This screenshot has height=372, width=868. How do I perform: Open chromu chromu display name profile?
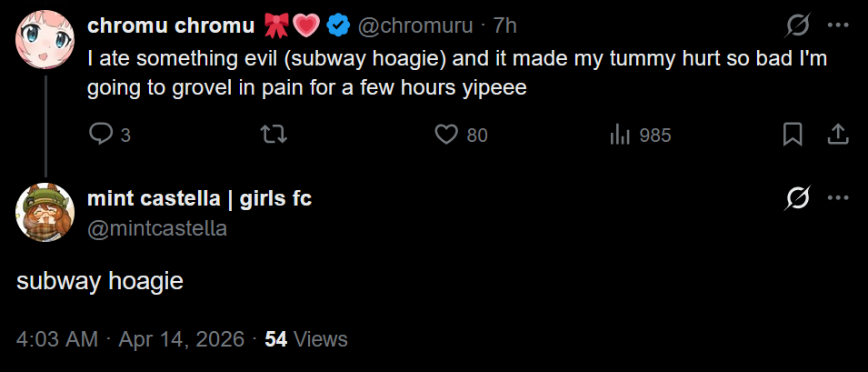pos(171,25)
